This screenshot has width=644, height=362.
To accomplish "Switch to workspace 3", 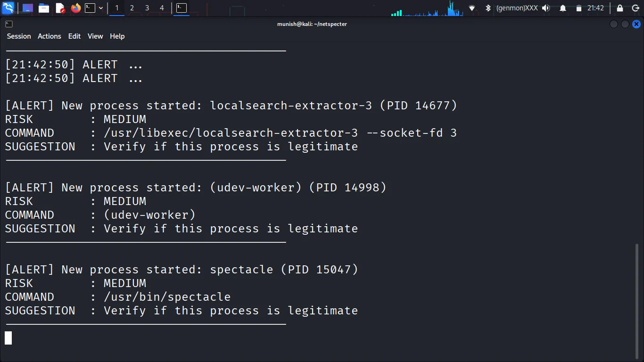I will pyautogui.click(x=147, y=8).
